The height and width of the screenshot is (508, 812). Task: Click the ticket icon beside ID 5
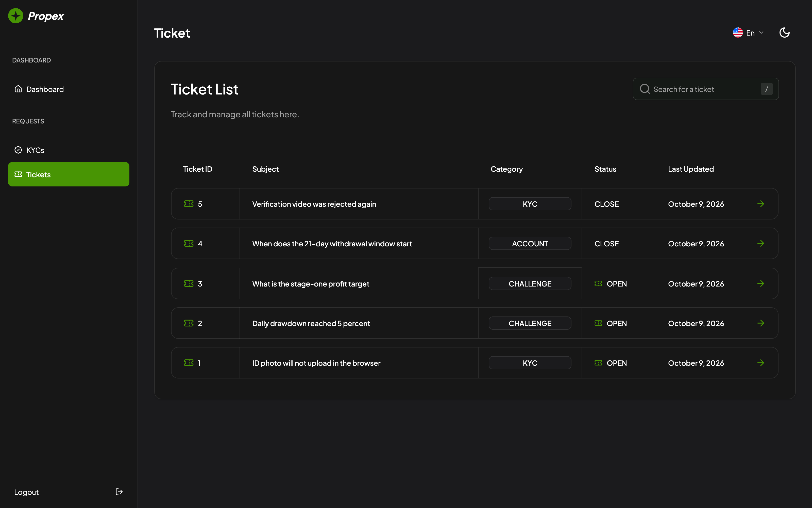(189, 204)
